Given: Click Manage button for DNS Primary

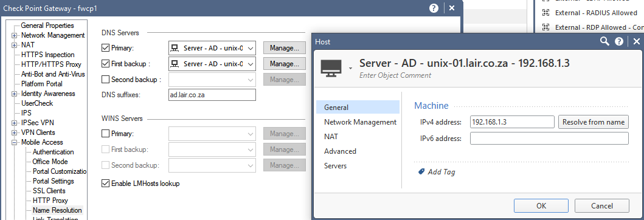Looking at the screenshot, I should tap(284, 48).
